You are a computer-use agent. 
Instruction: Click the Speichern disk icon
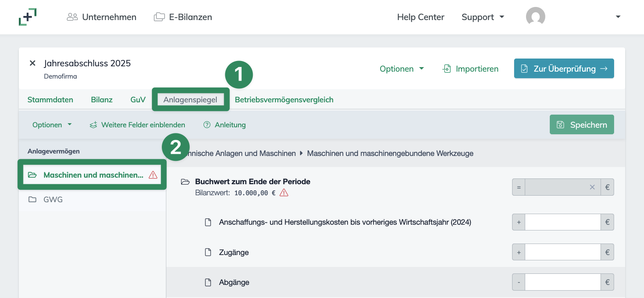560,125
